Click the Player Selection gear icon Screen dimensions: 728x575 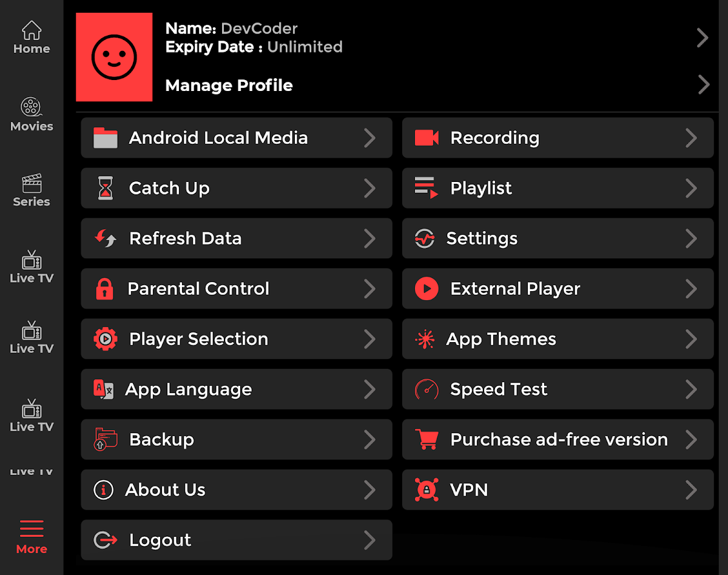coord(106,339)
